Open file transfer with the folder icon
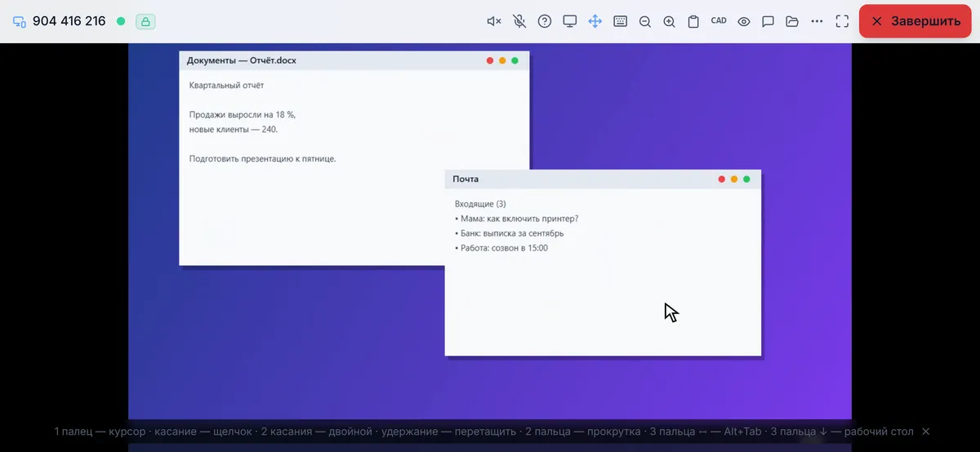 (x=792, y=21)
